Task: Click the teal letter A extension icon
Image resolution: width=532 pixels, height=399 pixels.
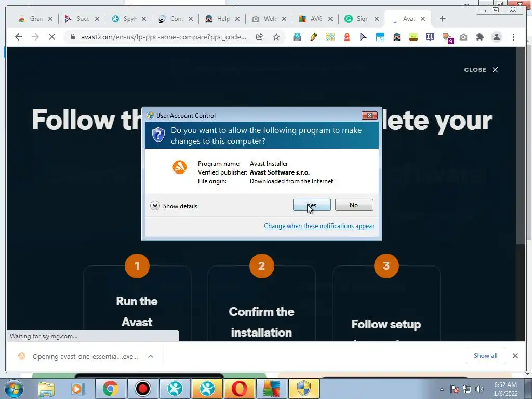Action: tap(297, 37)
